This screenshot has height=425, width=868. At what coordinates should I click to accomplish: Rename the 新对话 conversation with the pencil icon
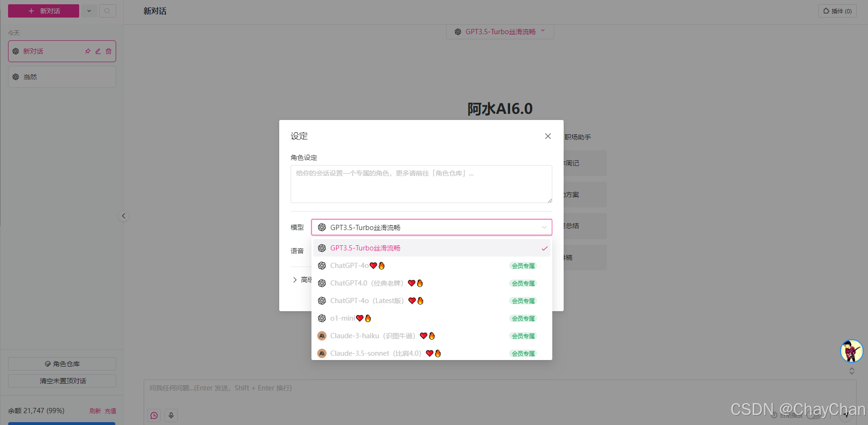(98, 51)
